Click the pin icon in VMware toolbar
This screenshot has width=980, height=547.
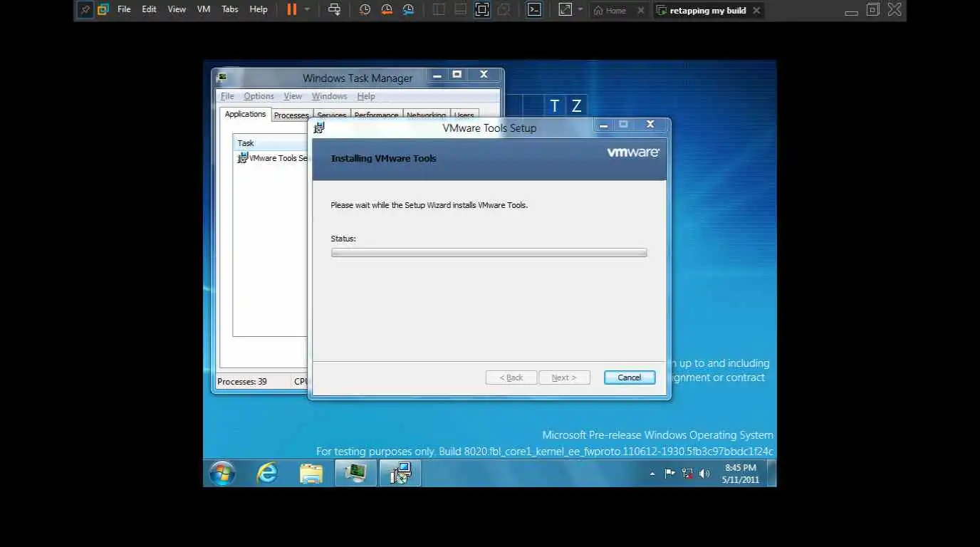pyautogui.click(x=85, y=10)
